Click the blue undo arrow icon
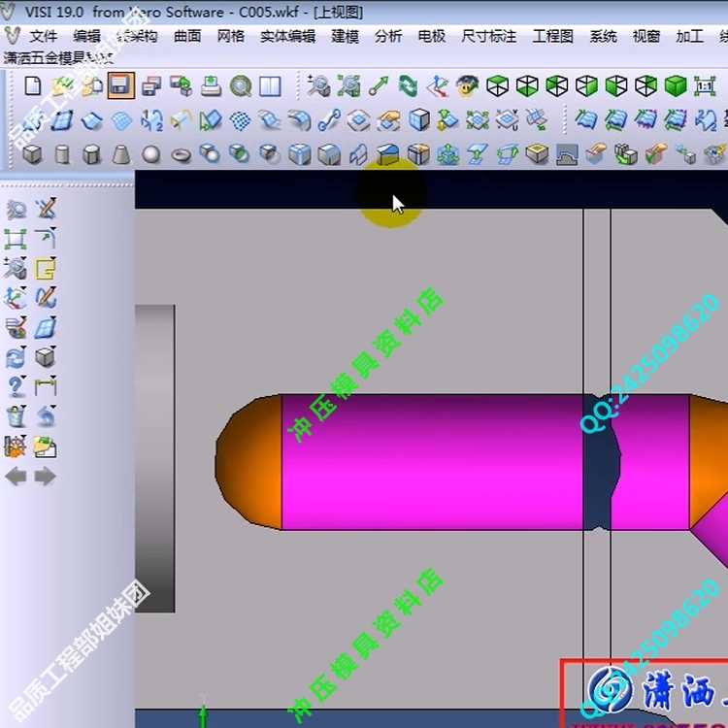 [x=46, y=416]
